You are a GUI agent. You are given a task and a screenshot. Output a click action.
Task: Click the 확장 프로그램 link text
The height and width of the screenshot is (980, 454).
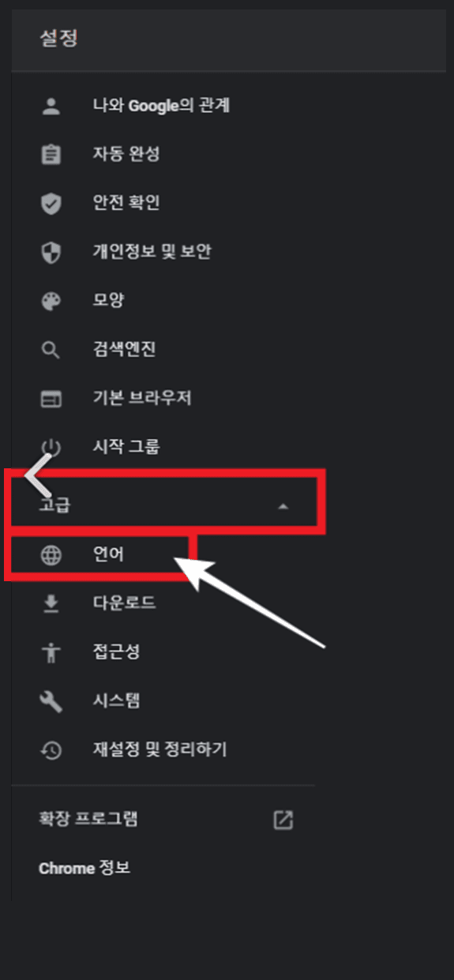coord(88,819)
